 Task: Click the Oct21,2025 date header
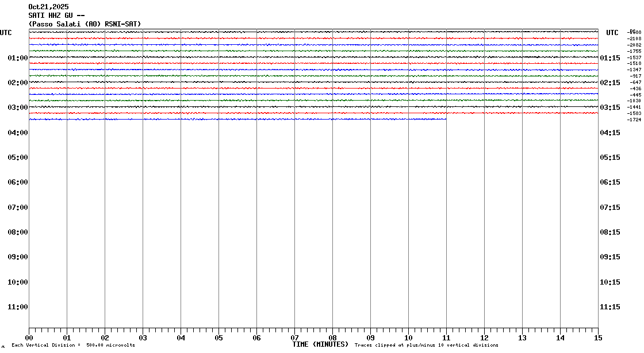48,7
